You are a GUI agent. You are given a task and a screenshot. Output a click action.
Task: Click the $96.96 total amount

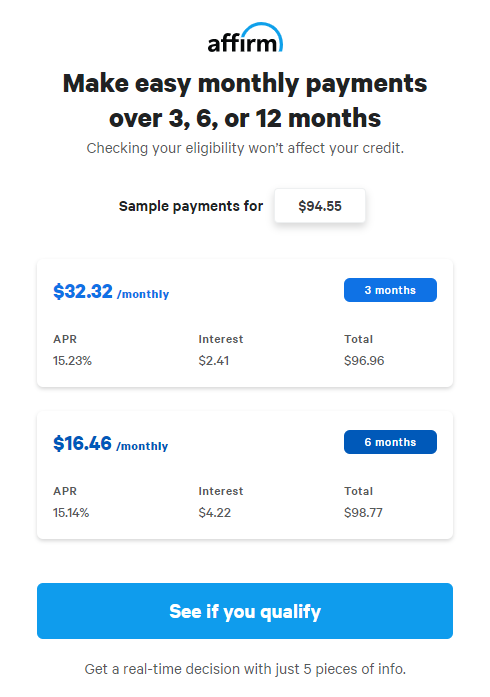(x=364, y=361)
